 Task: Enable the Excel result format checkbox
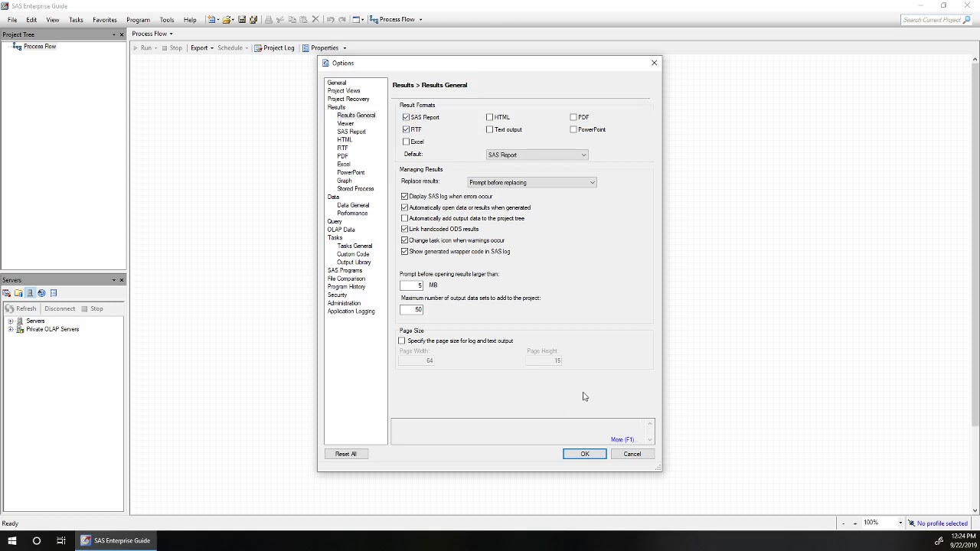[x=406, y=142]
